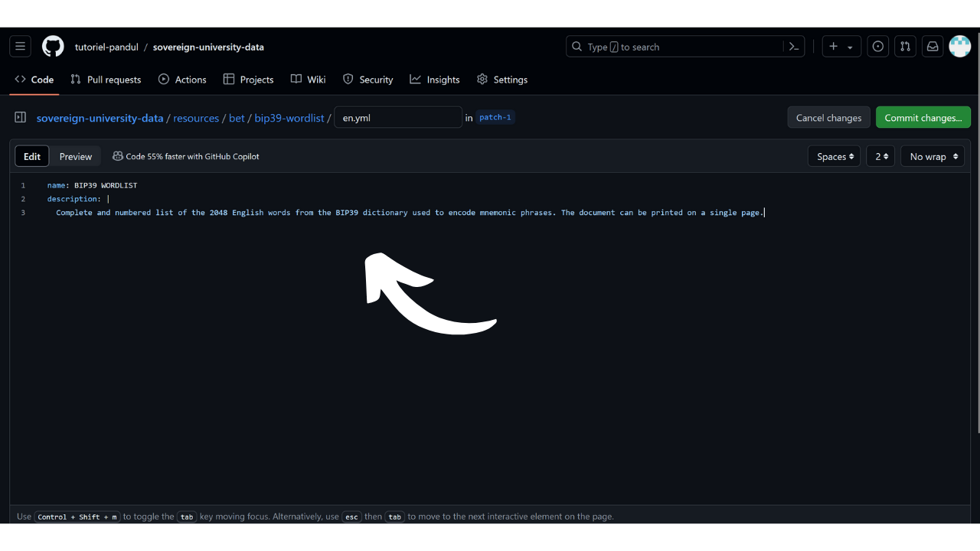Click the GitHub logo icon
This screenshot has height=551, width=980.
(53, 47)
